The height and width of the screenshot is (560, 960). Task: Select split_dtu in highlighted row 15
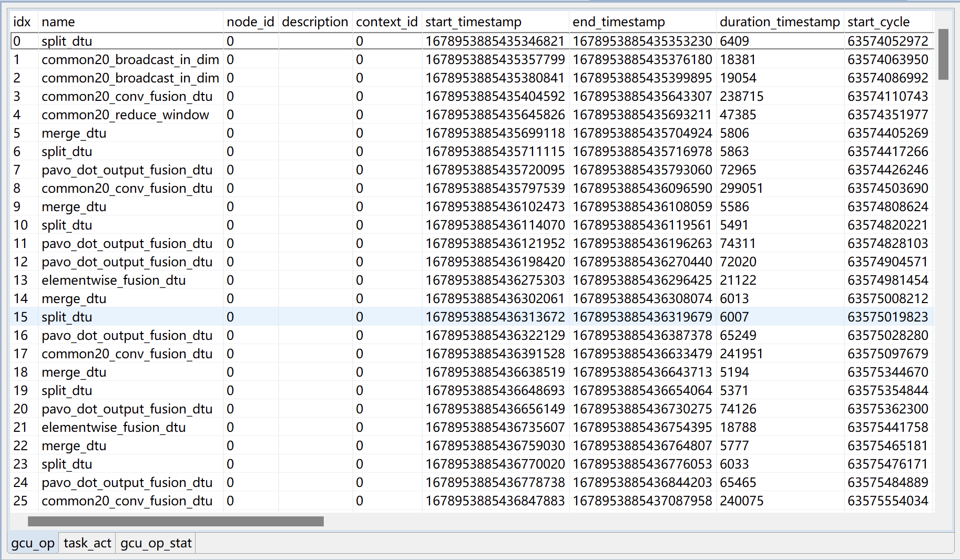coord(67,317)
